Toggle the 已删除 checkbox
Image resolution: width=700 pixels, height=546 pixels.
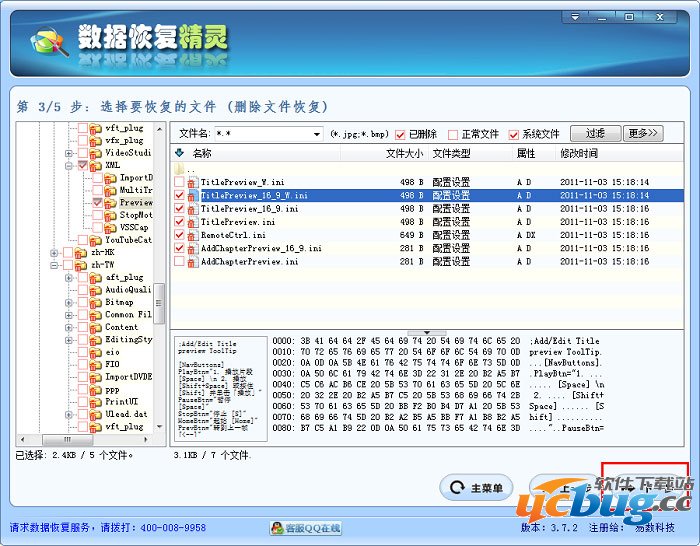[400, 134]
